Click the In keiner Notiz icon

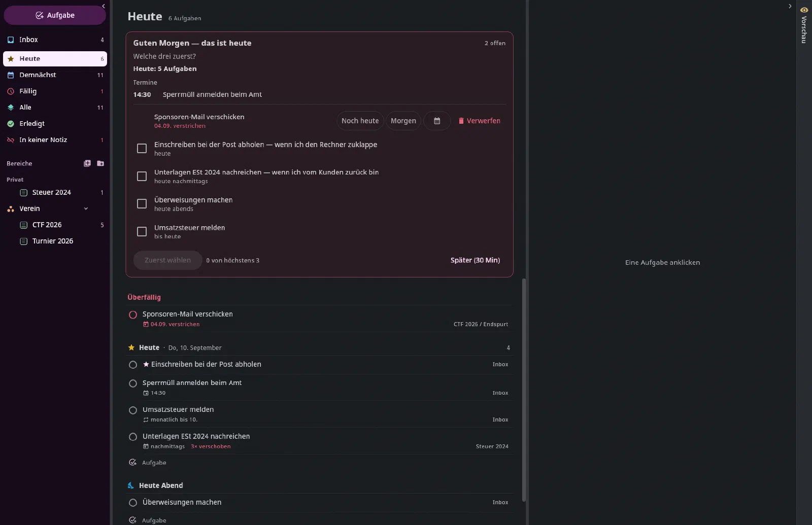coord(11,140)
